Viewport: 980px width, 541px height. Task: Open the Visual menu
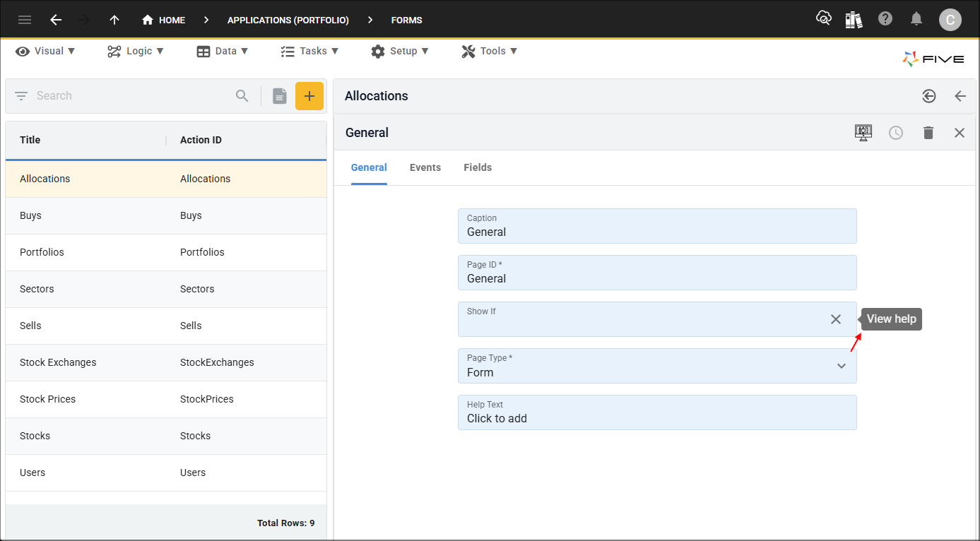[x=46, y=51]
